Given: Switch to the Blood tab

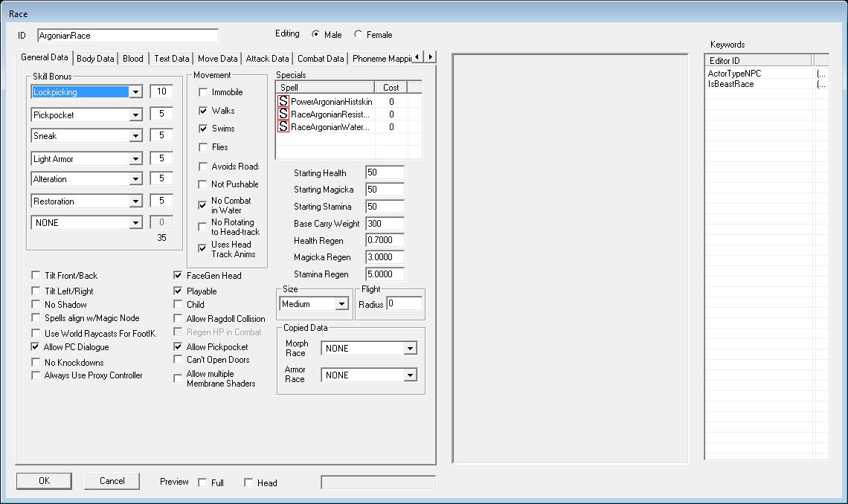Looking at the screenshot, I should click(133, 58).
